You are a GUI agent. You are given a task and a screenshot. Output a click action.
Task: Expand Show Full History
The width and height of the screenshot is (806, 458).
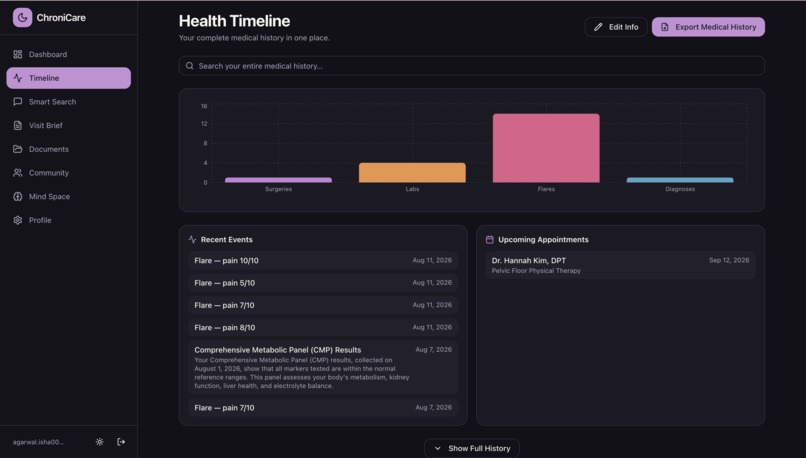coord(472,448)
